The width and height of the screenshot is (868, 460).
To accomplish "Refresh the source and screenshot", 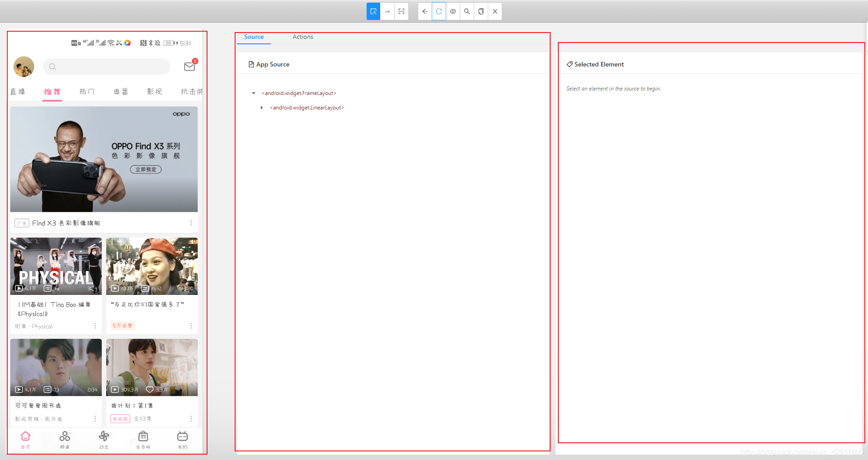I will (x=439, y=11).
